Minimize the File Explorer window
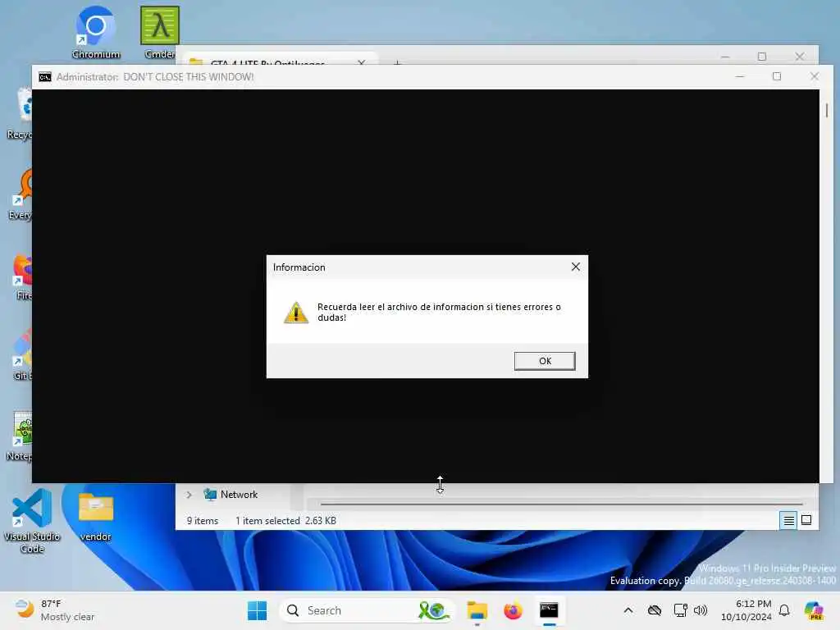The height and width of the screenshot is (630, 840). pos(725,57)
